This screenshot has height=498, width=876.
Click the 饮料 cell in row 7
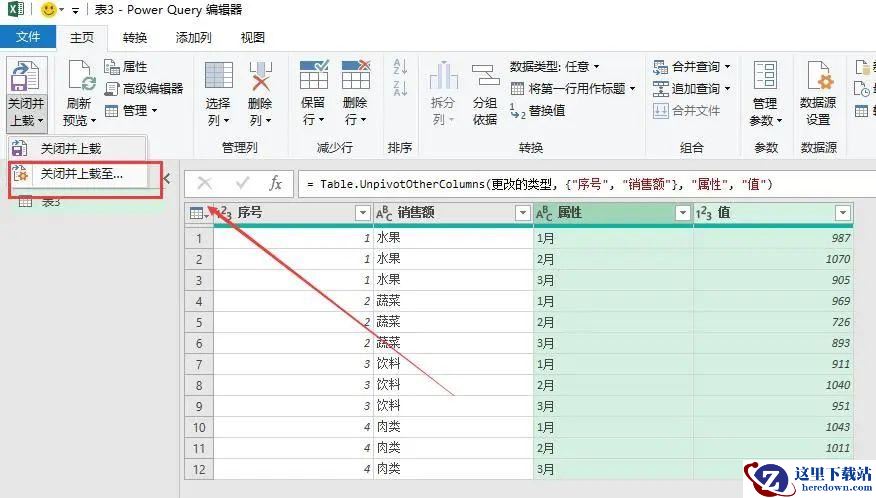pos(453,364)
